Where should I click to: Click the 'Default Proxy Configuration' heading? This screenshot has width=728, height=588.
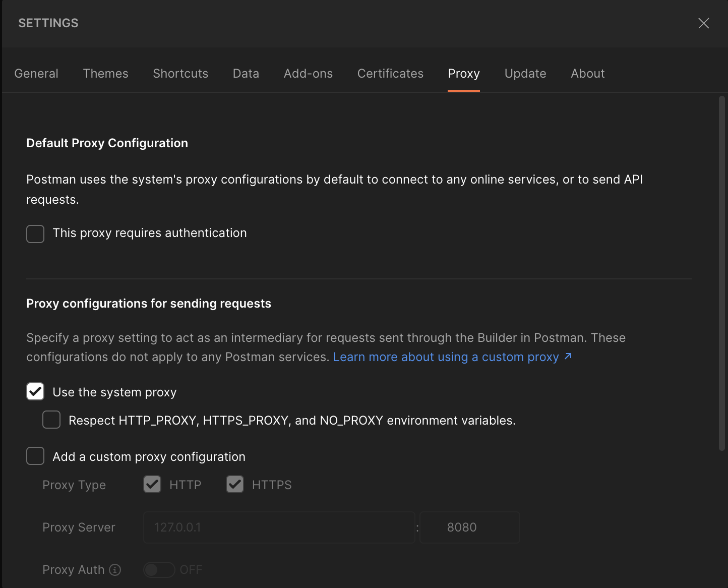tap(107, 143)
